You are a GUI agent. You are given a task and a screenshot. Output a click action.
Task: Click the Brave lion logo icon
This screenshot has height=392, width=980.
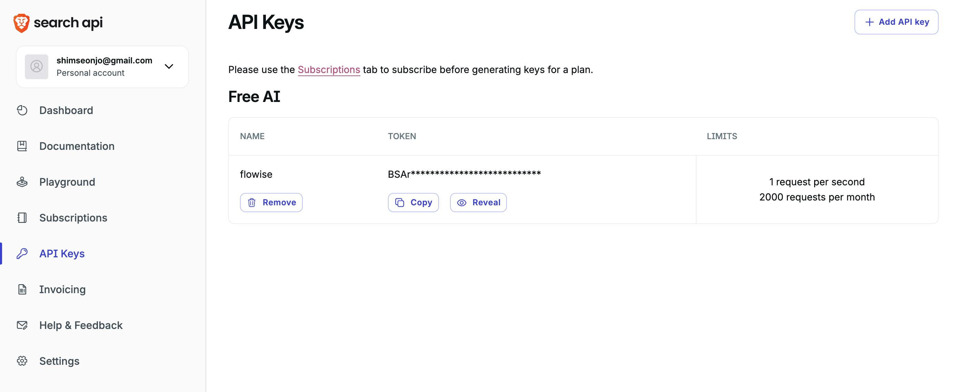[x=21, y=23]
